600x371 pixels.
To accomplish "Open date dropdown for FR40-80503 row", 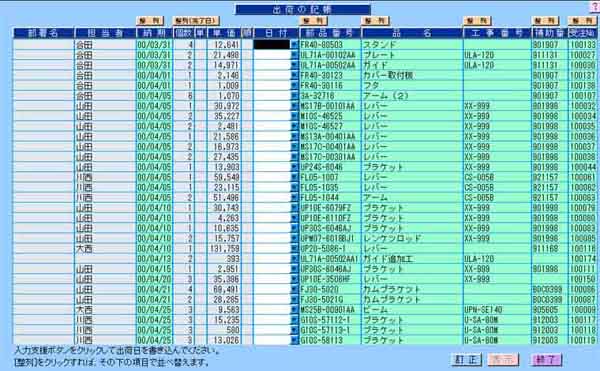I will (x=294, y=45).
